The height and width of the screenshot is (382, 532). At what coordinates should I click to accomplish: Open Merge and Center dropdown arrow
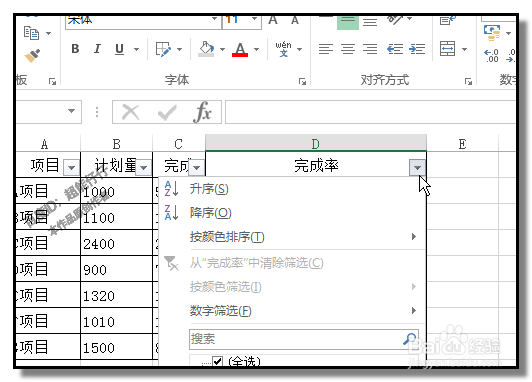point(464,50)
